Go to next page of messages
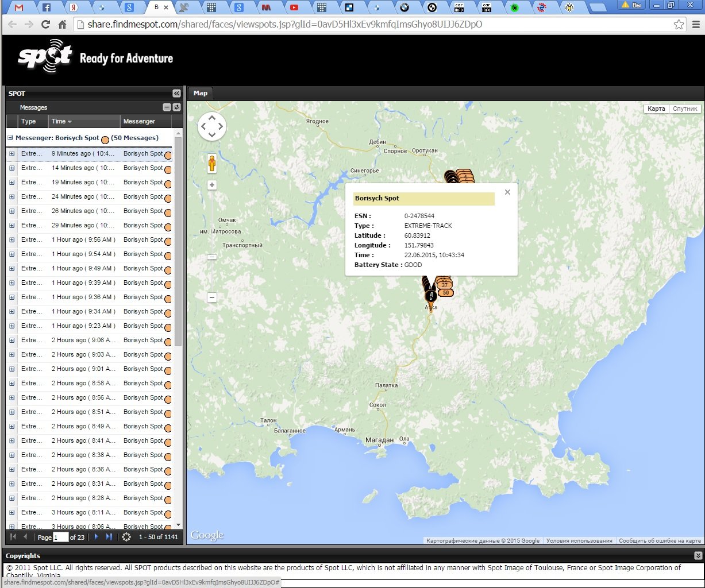Image resolution: width=705 pixels, height=588 pixels. pyautogui.click(x=96, y=537)
